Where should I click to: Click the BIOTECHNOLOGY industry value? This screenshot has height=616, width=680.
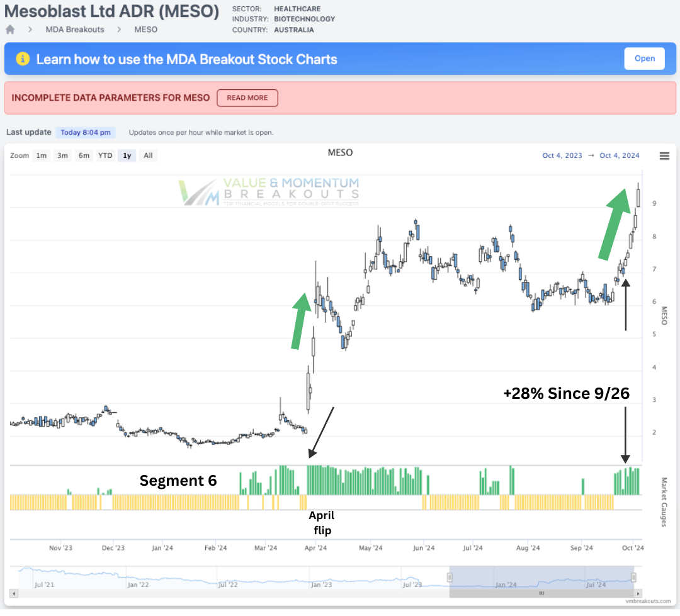pyautogui.click(x=305, y=19)
